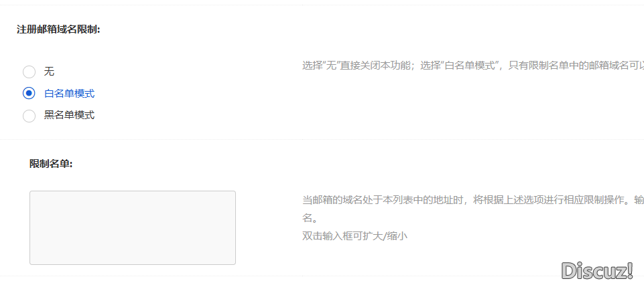Click the dotted divider above 注册邮箱域名限制
Image resolution: width=644 pixels, height=287 pixels.
(322, 5)
